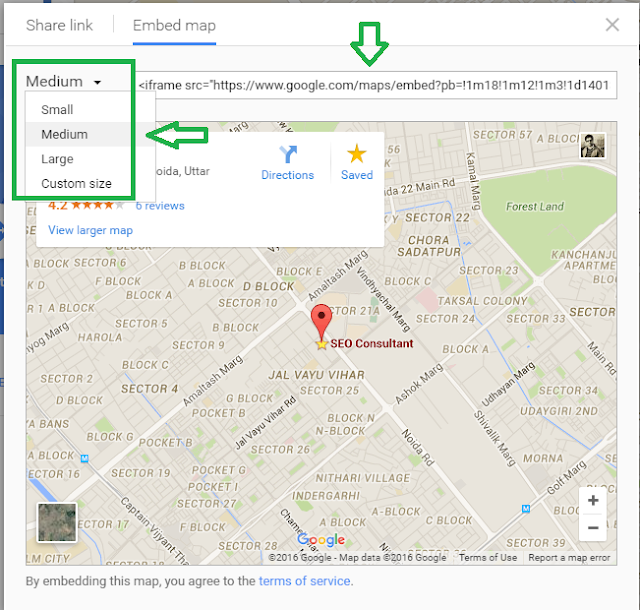Choose Custom size option
Viewport: 640px width, 610px height.
click(76, 183)
